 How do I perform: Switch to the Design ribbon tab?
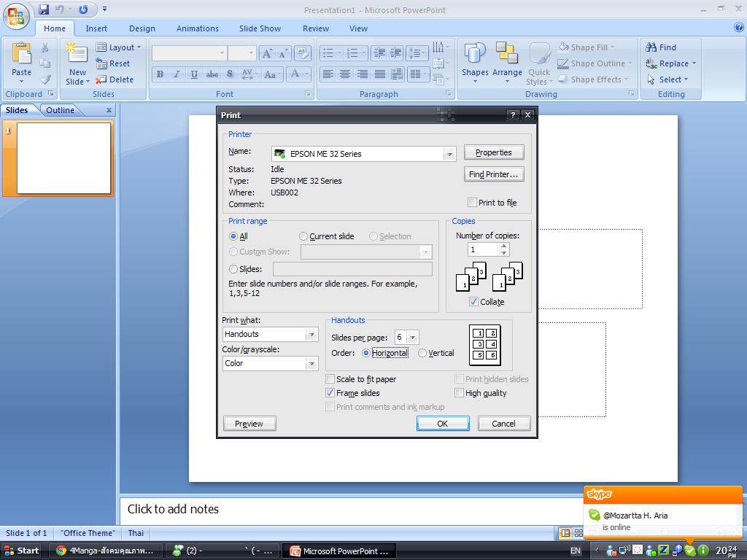point(142,28)
